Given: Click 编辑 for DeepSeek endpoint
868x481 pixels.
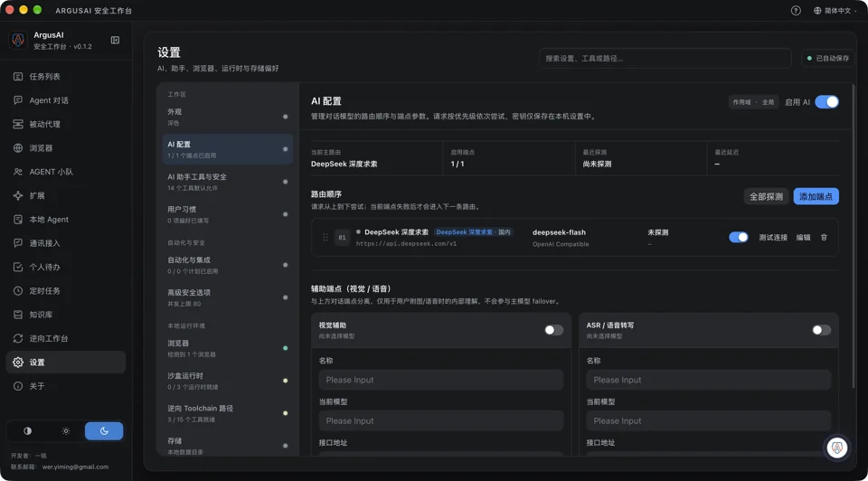Looking at the screenshot, I should pos(803,238).
